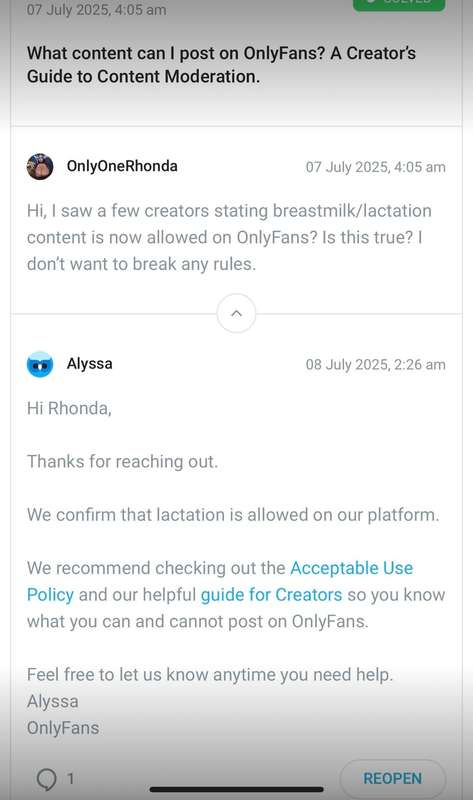Tap the OnlyOneRhonda username

click(122, 166)
